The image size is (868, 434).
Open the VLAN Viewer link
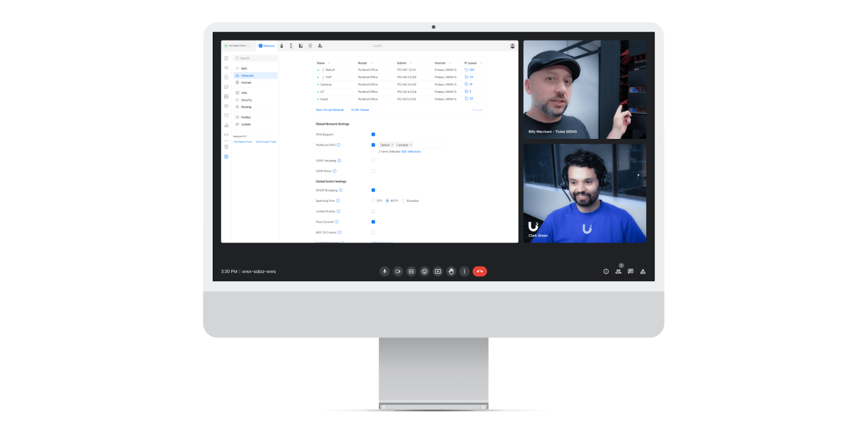[x=360, y=110]
